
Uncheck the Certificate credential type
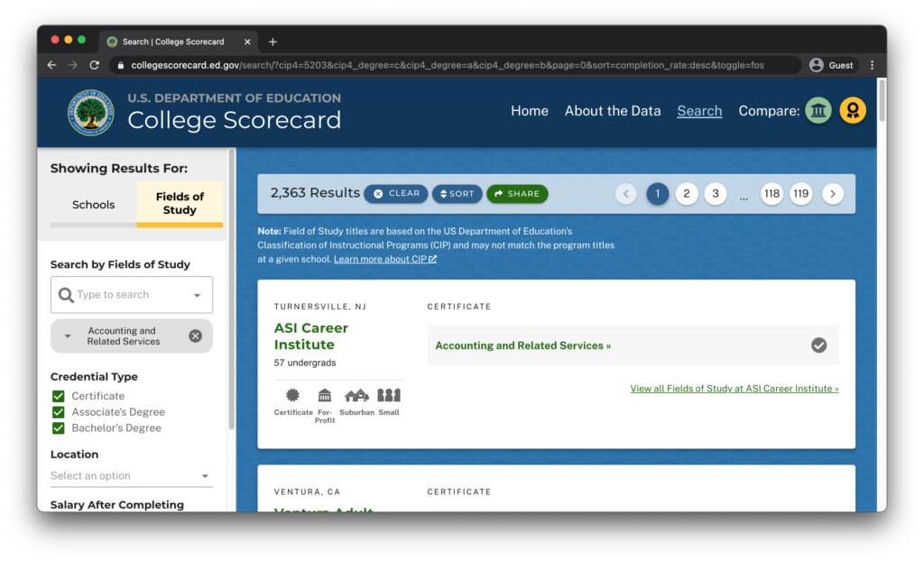(x=59, y=396)
